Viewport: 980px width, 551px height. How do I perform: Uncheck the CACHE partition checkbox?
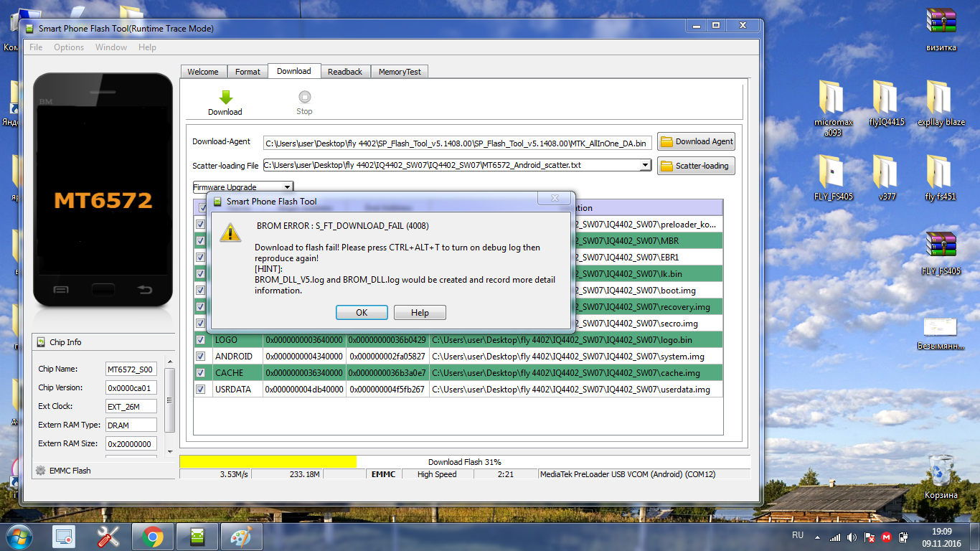(x=200, y=372)
